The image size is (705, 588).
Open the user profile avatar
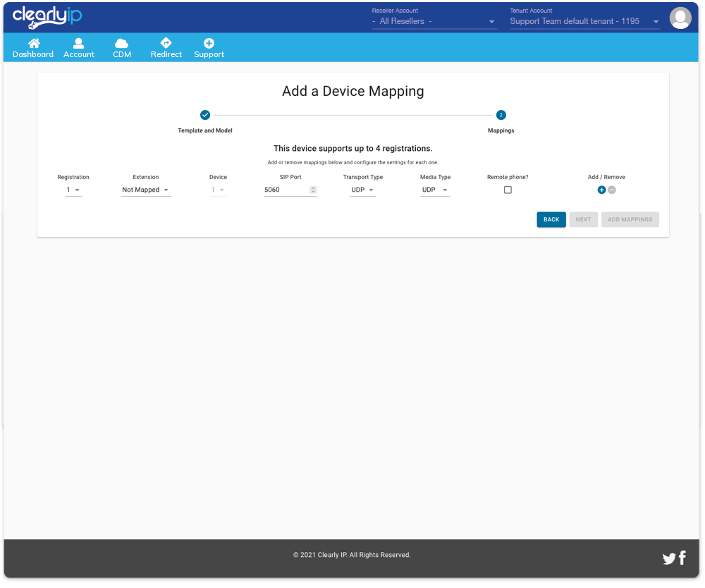click(680, 18)
